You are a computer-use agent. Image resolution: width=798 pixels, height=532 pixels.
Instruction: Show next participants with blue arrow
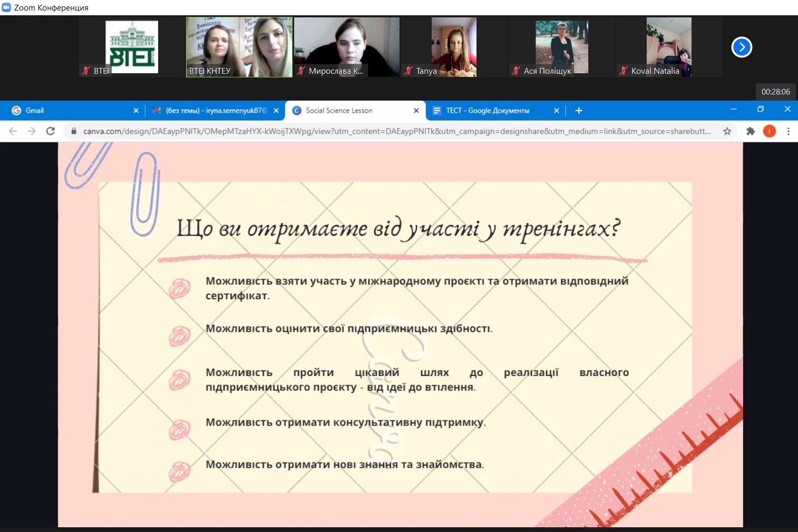pos(742,47)
